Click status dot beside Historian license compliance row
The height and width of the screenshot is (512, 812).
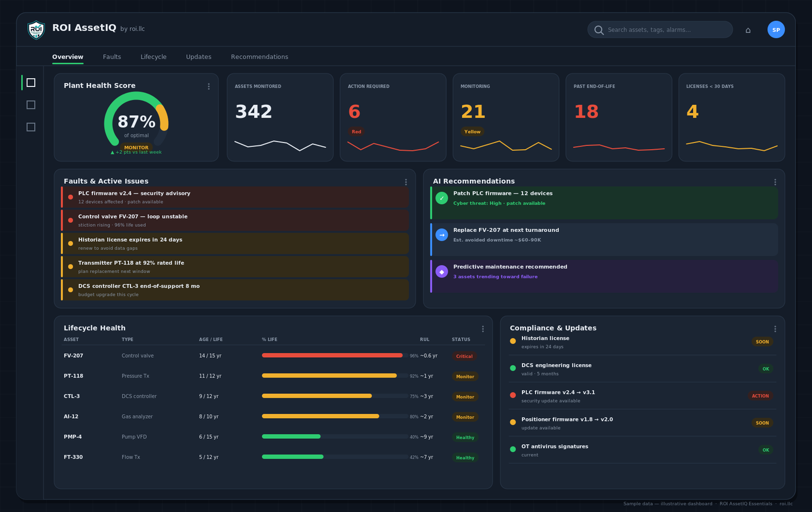point(513,341)
